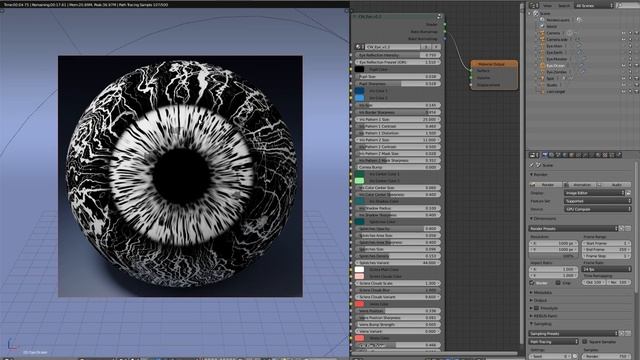Viewport: 640px width, 360px height.
Task: Collapse the Dimensions panel
Action: (531, 218)
